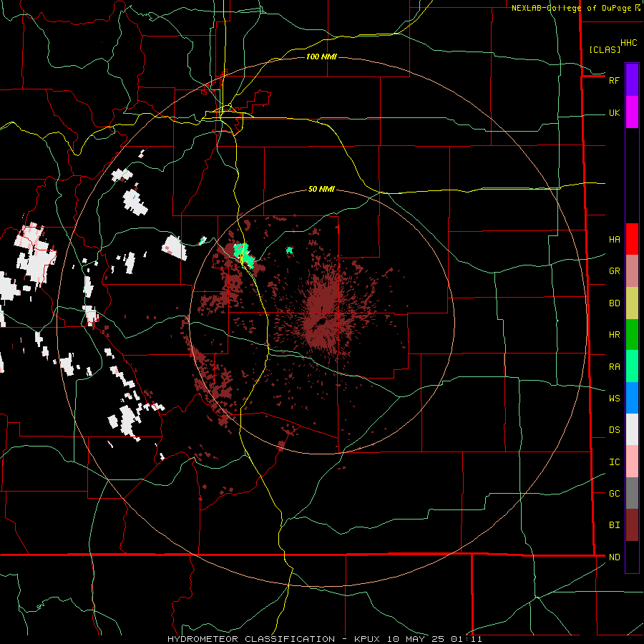The image size is (644, 644).
Task: Click the ND black legend swatch
Action: [x=632, y=557]
